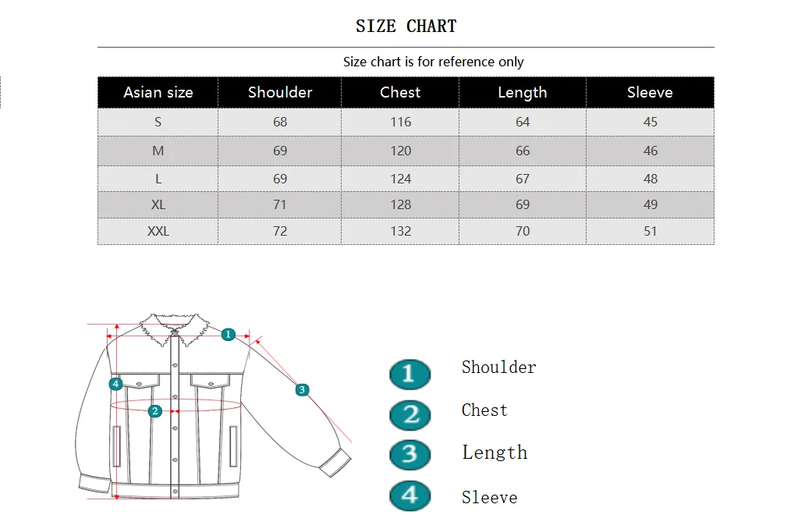Click the large teal number 1 legend icon
812x529 pixels.
[410, 374]
